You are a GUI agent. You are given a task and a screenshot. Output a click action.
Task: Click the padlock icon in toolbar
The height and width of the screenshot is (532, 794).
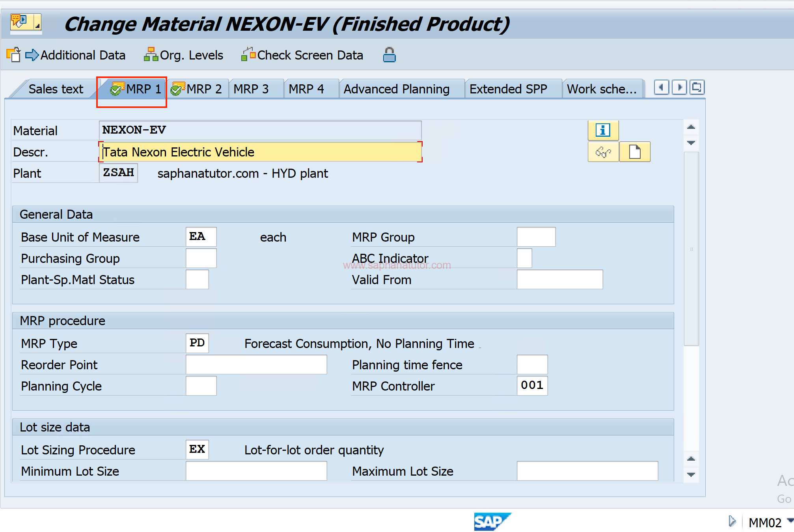389,55
